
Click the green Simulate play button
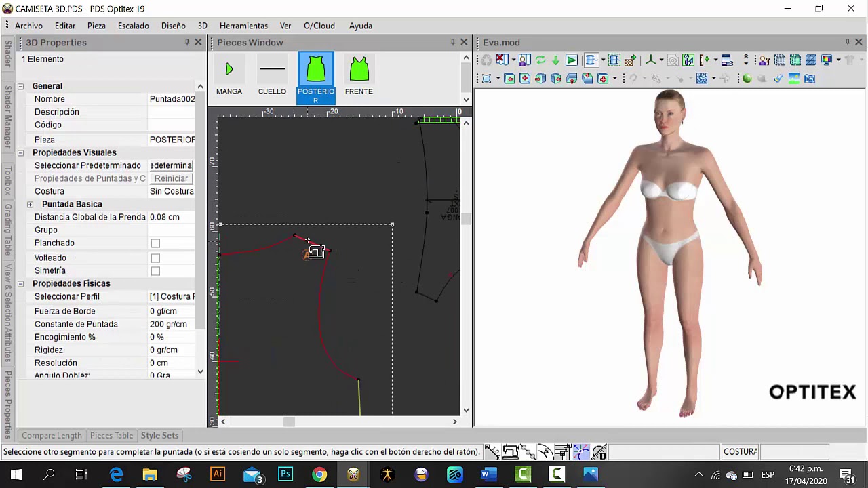(x=572, y=60)
